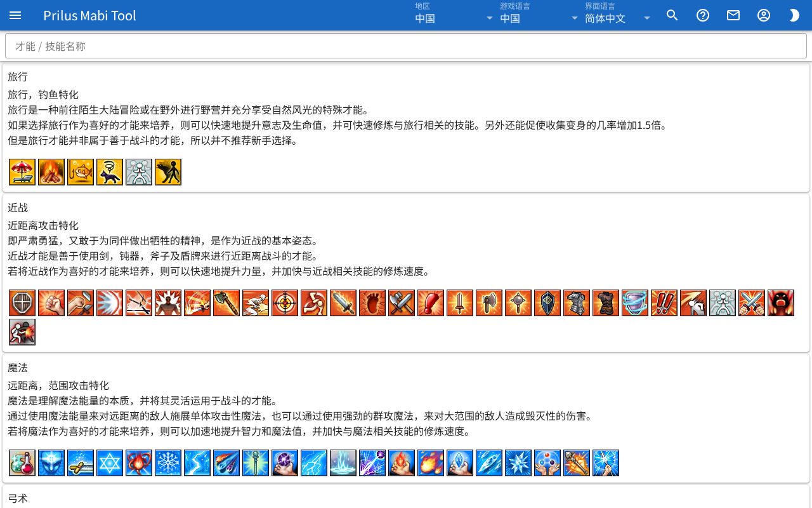Expand the 地区 region dropdown
Screen dimensions: 812x508
pos(454,15)
